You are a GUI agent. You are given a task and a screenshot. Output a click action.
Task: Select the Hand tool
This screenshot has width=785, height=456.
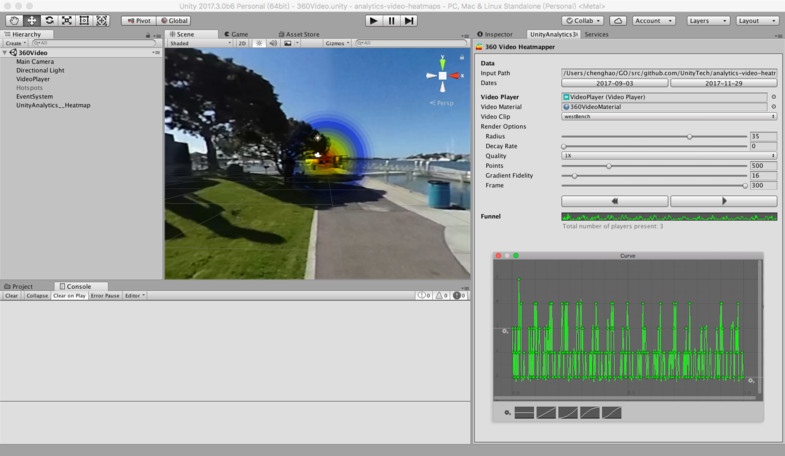tap(14, 21)
